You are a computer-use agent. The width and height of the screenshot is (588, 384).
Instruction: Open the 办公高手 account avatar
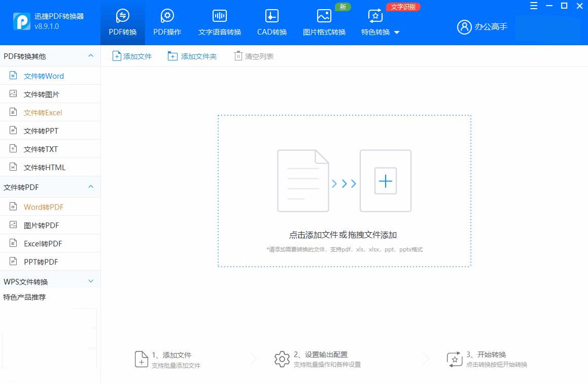point(465,27)
